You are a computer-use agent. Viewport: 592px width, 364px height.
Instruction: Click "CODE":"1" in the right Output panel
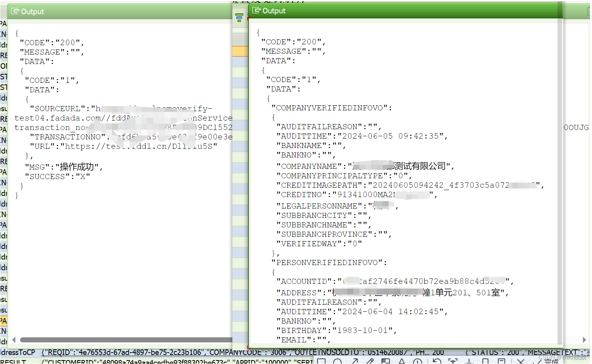point(293,79)
